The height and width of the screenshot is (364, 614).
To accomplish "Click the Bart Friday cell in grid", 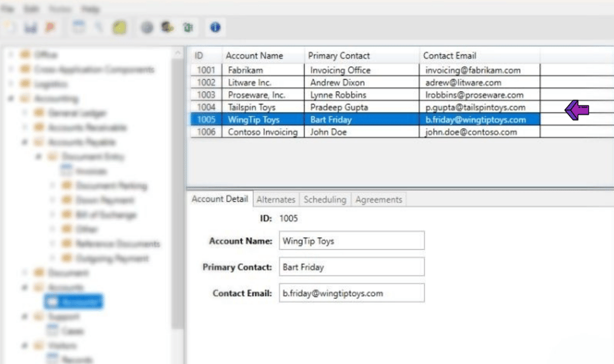I will coord(362,119).
